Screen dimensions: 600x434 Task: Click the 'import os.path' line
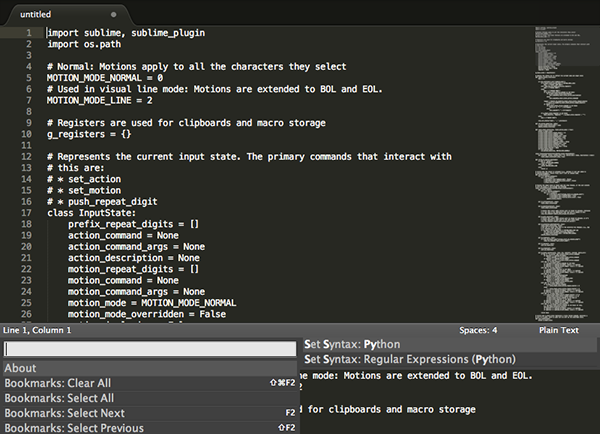(84, 44)
